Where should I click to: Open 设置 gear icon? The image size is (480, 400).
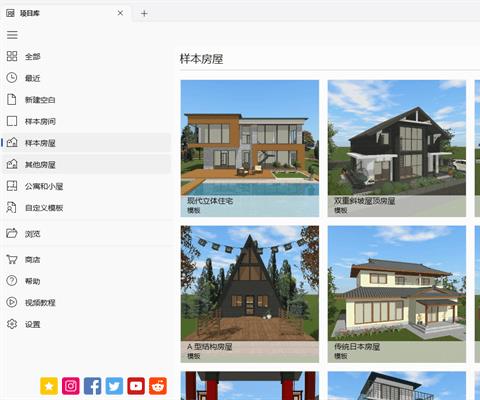tap(12, 324)
